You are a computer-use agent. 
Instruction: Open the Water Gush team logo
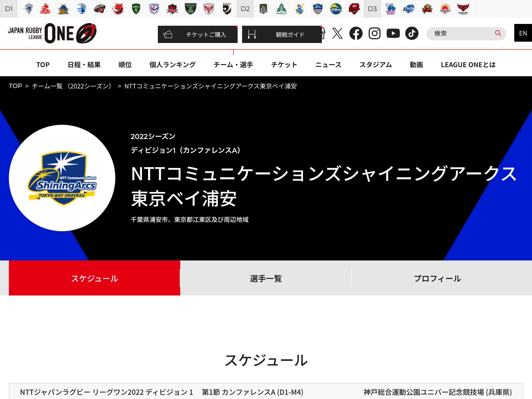[x=391, y=9]
